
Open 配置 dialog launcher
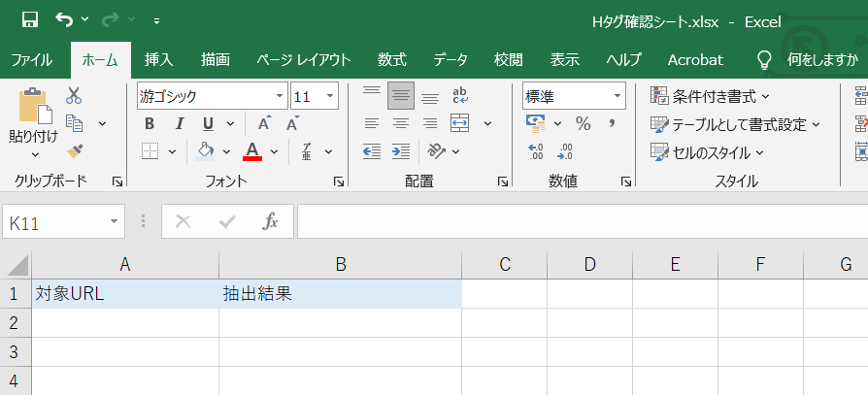[503, 181]
